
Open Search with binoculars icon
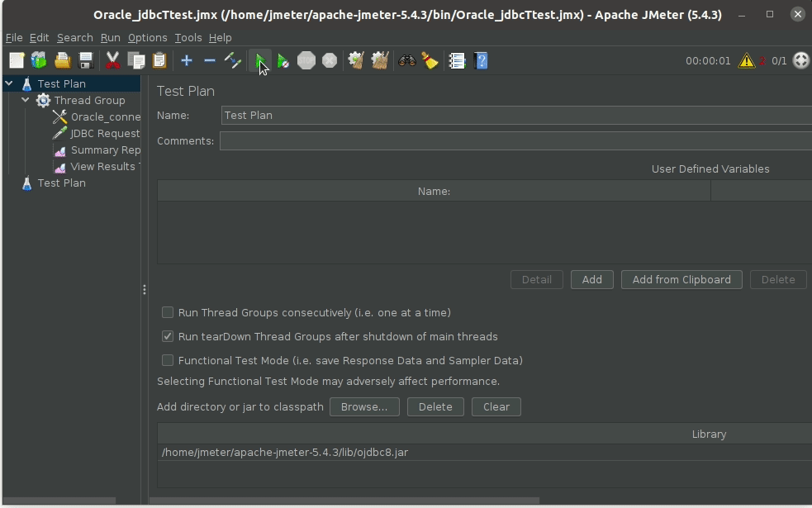[406, 60]
